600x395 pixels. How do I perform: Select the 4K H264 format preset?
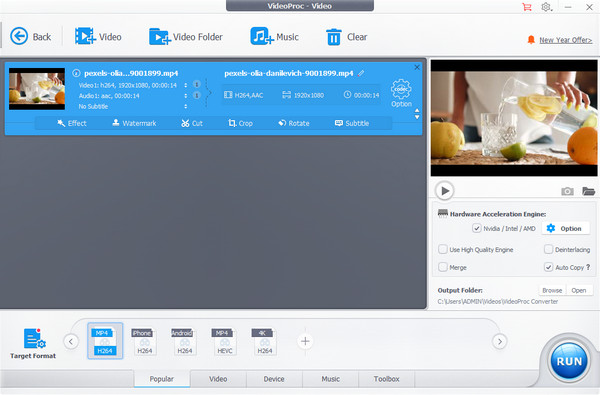pos(264,341)
